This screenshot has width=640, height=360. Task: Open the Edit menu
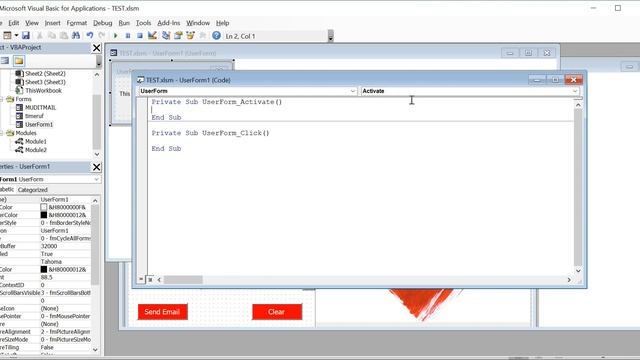[14, 23]
